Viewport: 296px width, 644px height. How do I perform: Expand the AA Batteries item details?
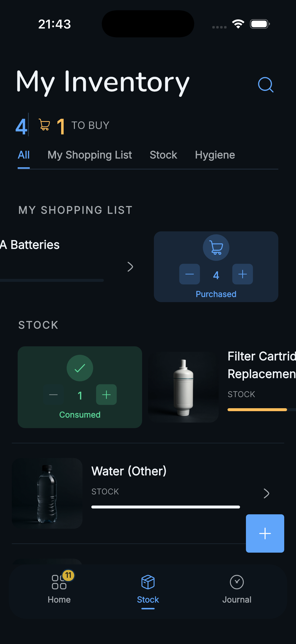point(131,267)
